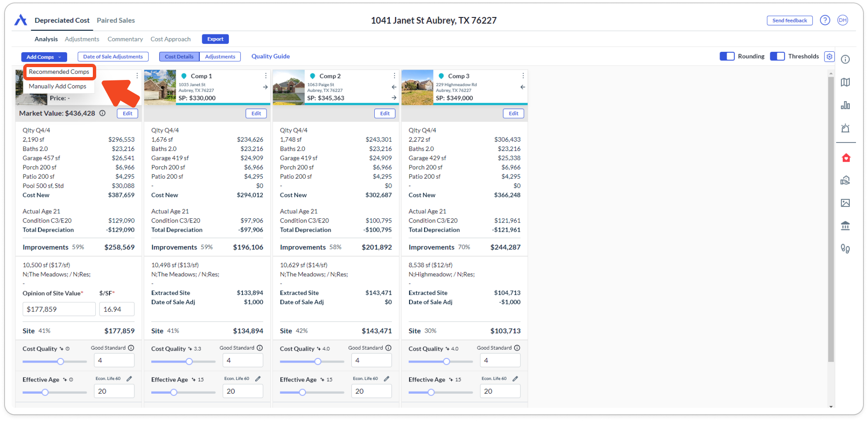Screen dimensions: 868x421
Task: Toggle the Rounding switch
Action: point(727,56)
